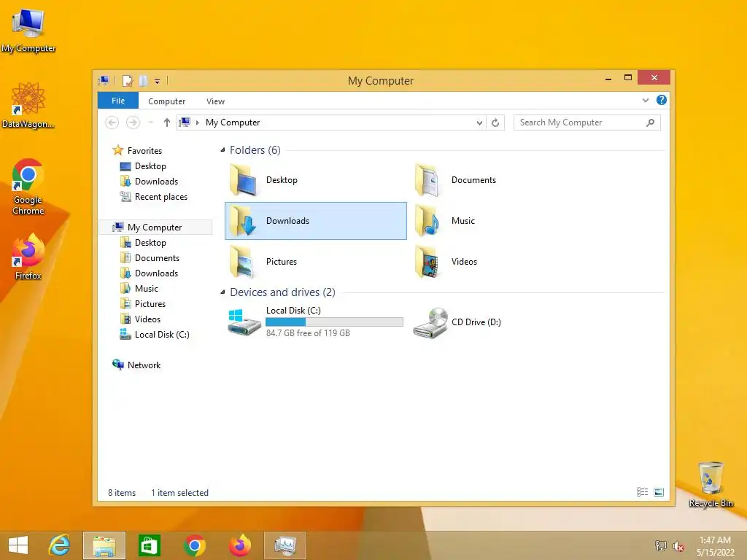Launch Google Chrome desktop shortcut

coord(28,187)
